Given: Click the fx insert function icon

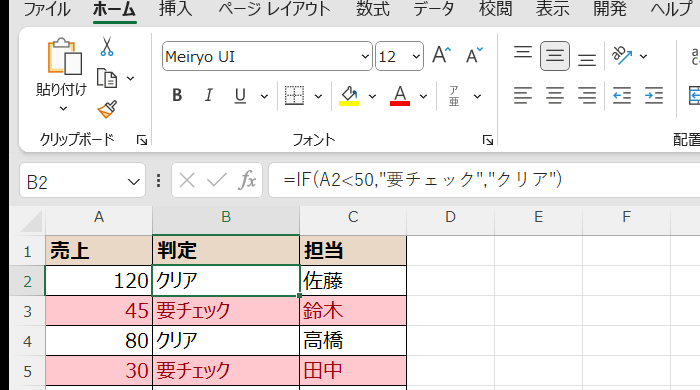Looking at the screenshot, I should [247, 180].
